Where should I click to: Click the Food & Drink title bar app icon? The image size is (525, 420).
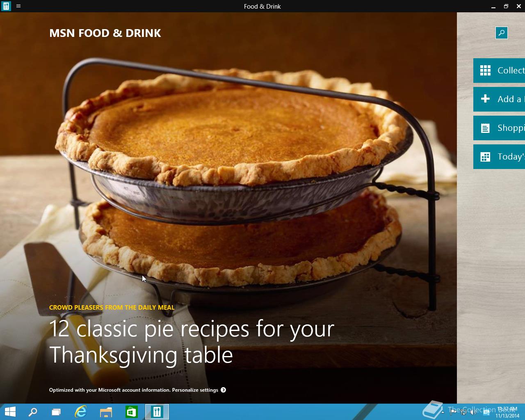6,6
